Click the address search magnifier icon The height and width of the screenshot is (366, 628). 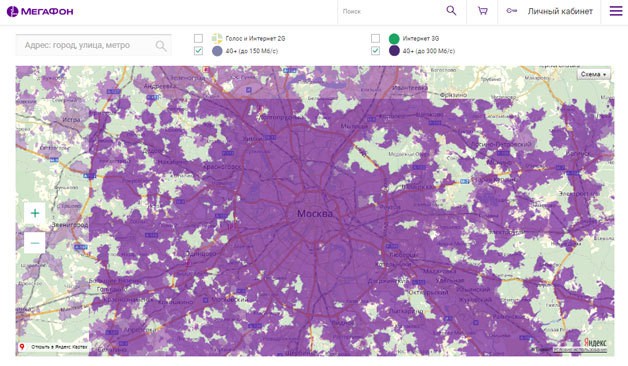161,46
